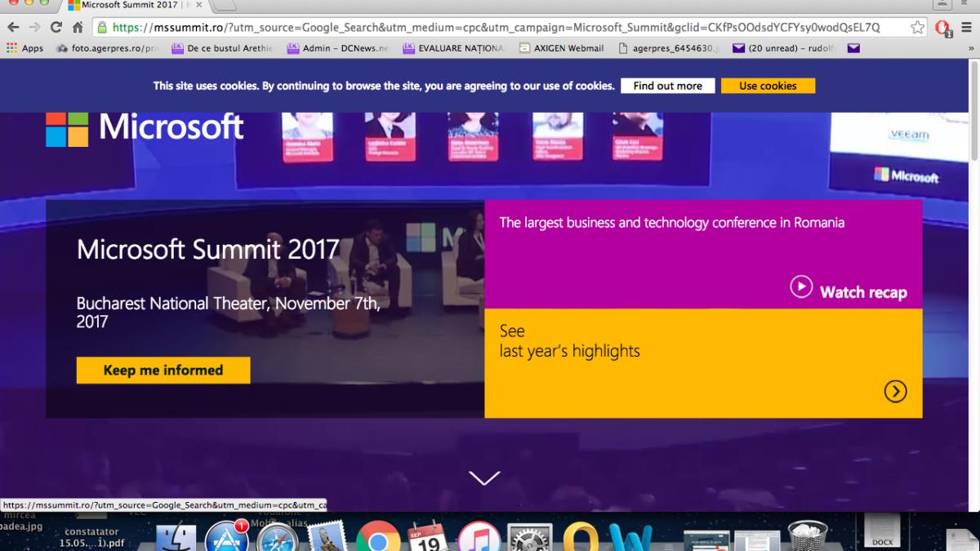Click the back navigation arrow
The width and height of the screenshot is (980, 551).
click(13, 27)
